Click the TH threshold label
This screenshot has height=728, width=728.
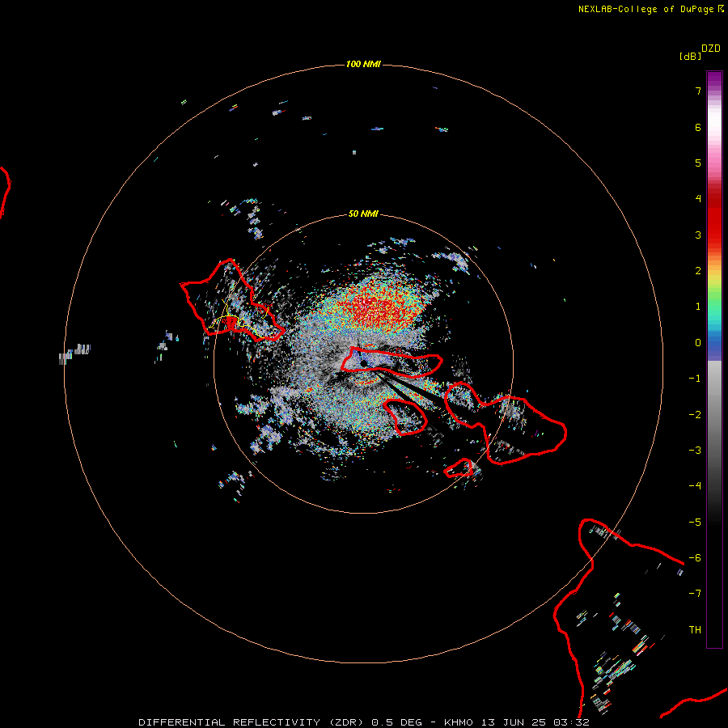(x=695, y=630)
